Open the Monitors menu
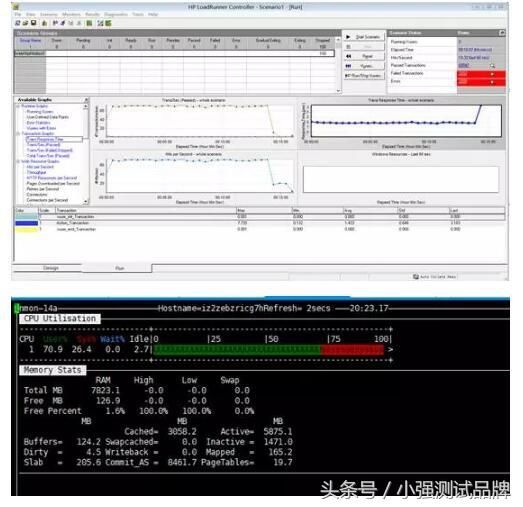This screenshot has width=523, height=507. click(x=71, y=14)
